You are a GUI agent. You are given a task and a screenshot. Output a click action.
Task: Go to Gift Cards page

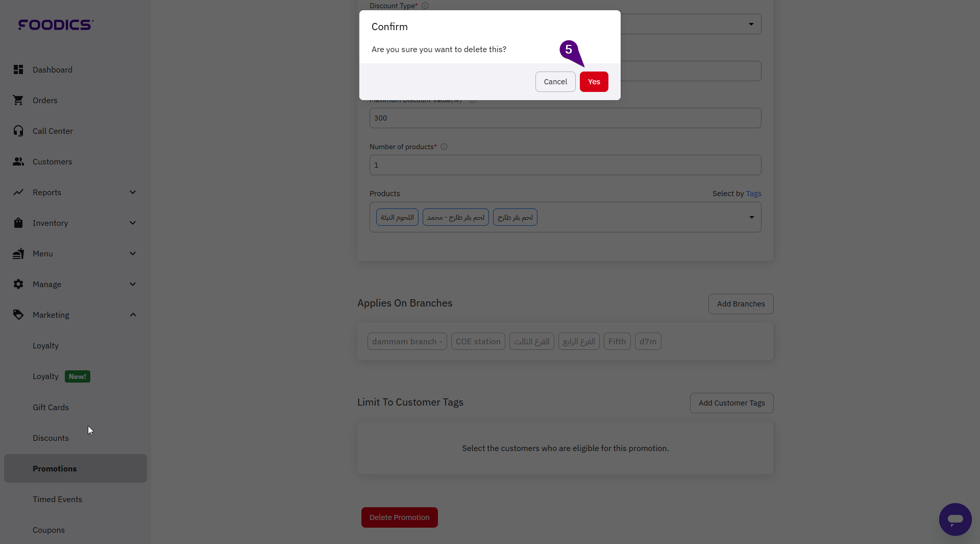[51, 407]
